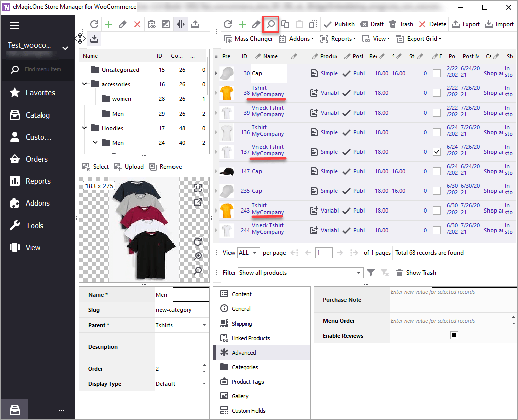Refresh the category tree list

94,24
